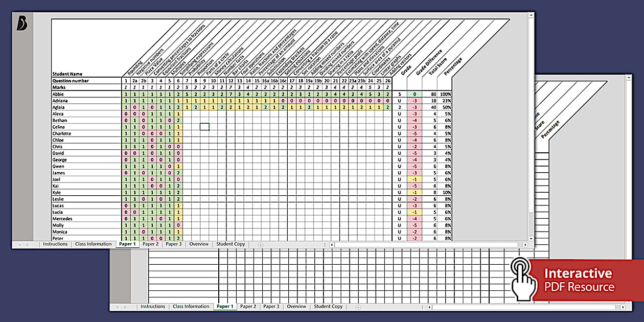Open the Class Information tab in the front window
Screen dimensions: 644x322
93,244
